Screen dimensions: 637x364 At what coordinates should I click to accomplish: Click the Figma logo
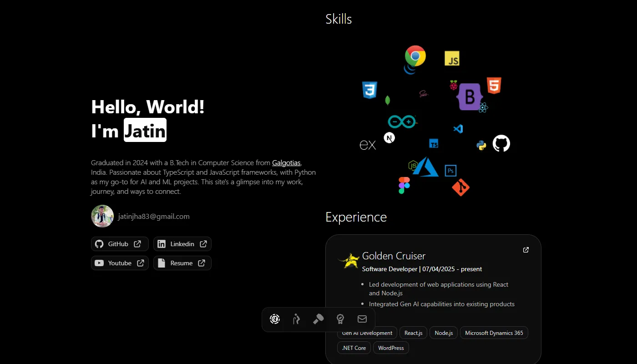404,186
